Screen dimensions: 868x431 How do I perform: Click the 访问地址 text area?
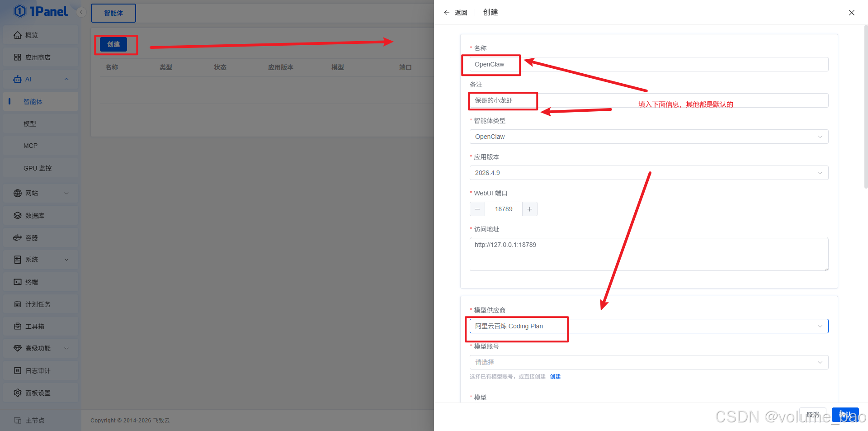pos(649,254)
